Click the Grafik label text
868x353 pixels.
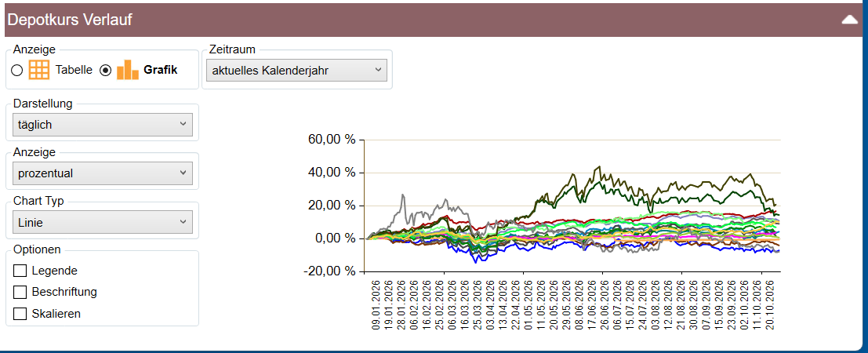coord(161,71)
